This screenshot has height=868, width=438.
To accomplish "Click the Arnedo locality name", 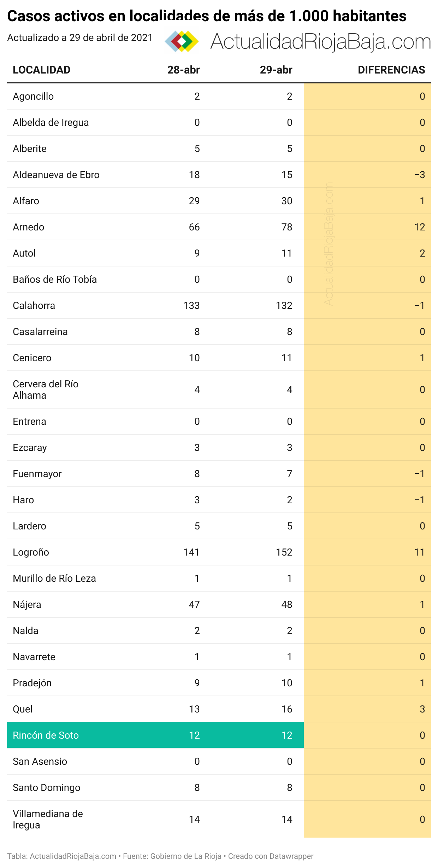I will point(29,227).
